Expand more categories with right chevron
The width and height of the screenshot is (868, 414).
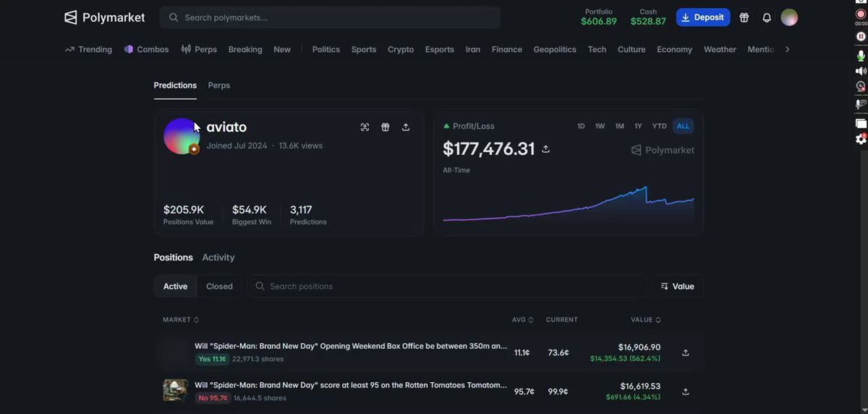click(787, 49)
